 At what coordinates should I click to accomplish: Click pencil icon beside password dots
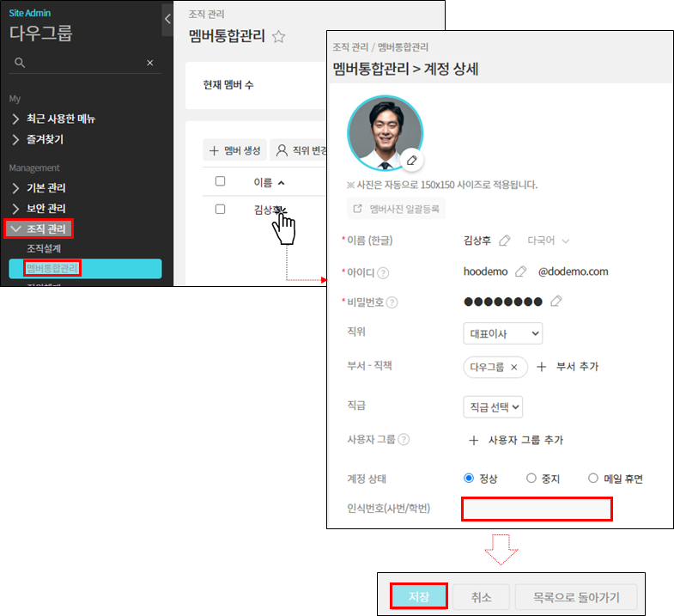point(556,302)
